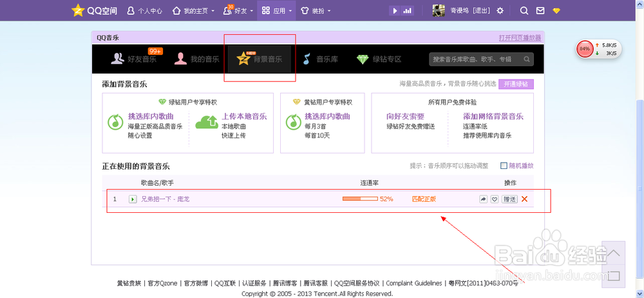Click the user avatar thumbnail
This screenshot has width=644, height=298.
[439, 11]
